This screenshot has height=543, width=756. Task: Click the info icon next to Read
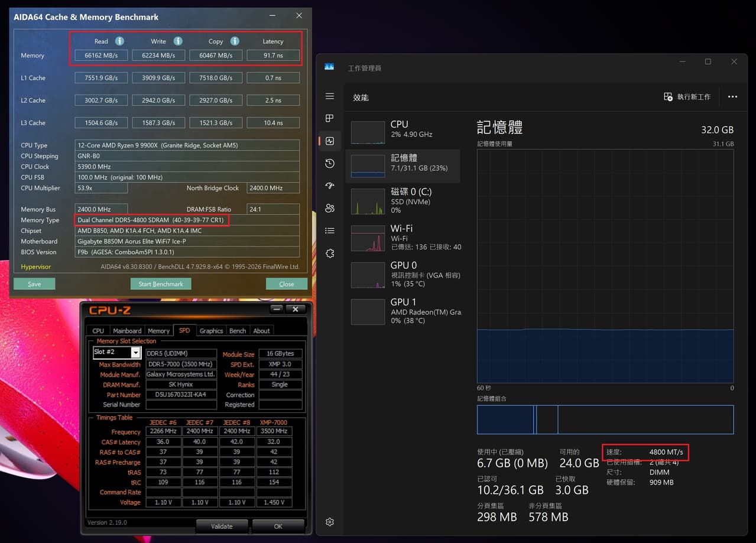pyautogui.click(x=119, y=41)
